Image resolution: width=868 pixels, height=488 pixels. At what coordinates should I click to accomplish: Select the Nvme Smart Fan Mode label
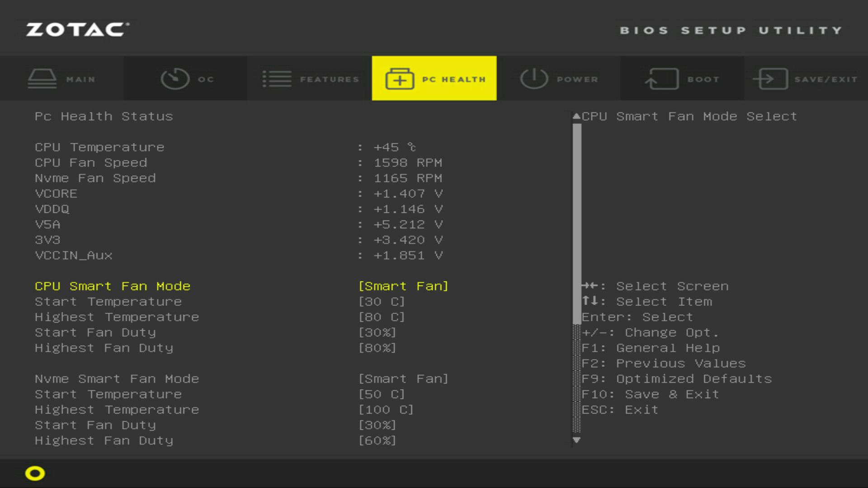point(117,379)
